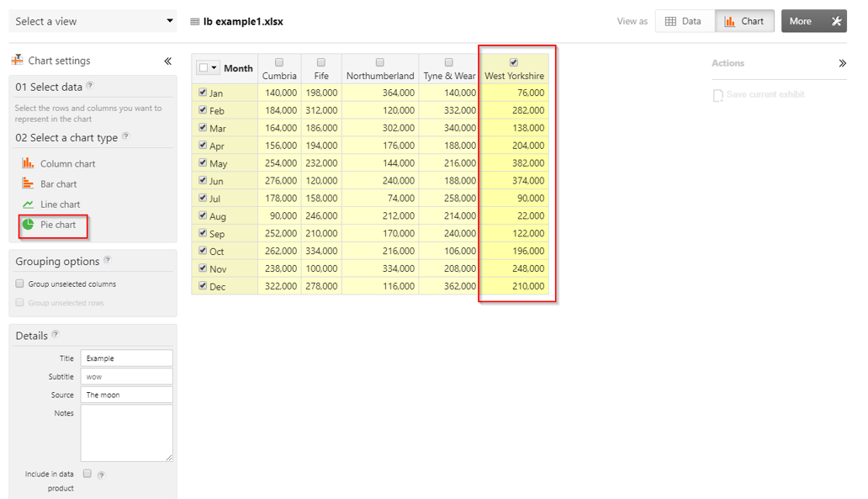Screen dimensions: 868x499
Task: Choose the Bar chart icon
Action: [x=28, y=183]
